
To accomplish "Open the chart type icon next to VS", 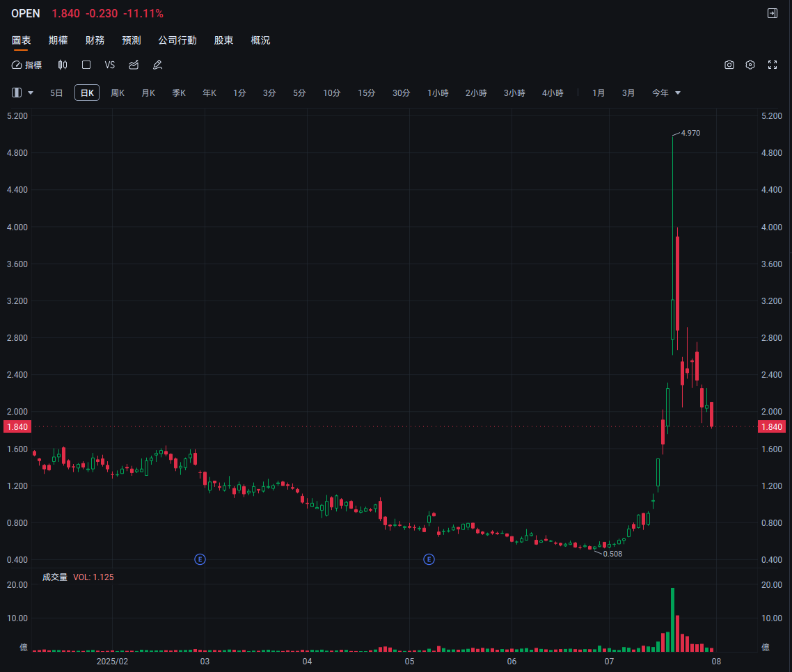I will pos(133,65).
